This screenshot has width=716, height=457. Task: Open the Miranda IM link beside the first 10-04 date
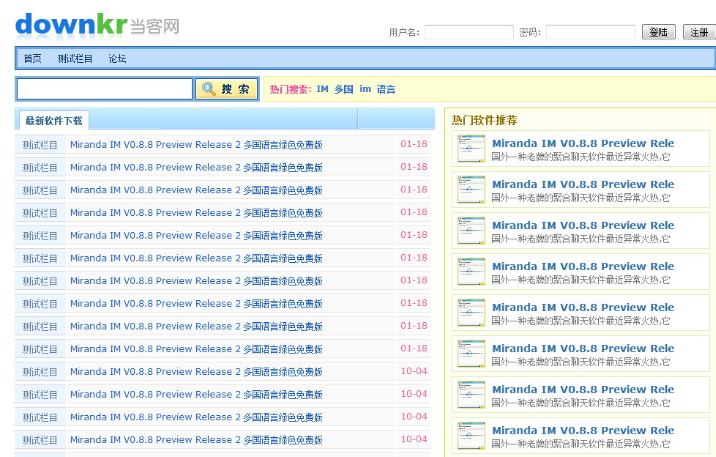coord(196,372)
